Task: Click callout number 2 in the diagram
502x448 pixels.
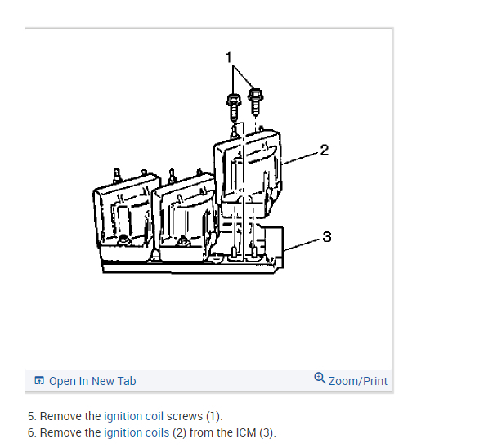Action: point(325,150)
